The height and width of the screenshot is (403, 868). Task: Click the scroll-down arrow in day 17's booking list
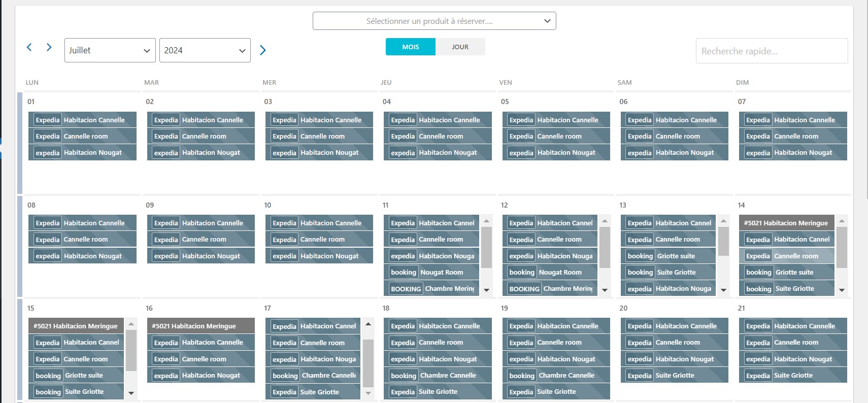(x=368, y=393)
